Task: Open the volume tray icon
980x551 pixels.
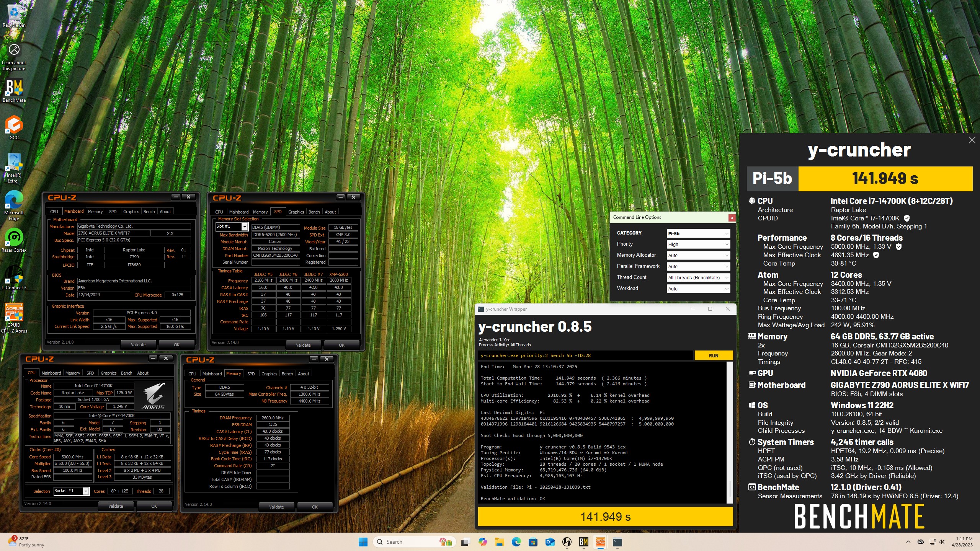Action: click(x=942, y=542)
